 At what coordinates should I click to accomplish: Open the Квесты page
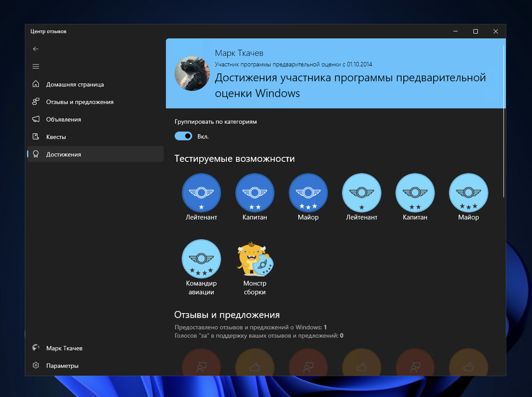[x=95, y=137]
